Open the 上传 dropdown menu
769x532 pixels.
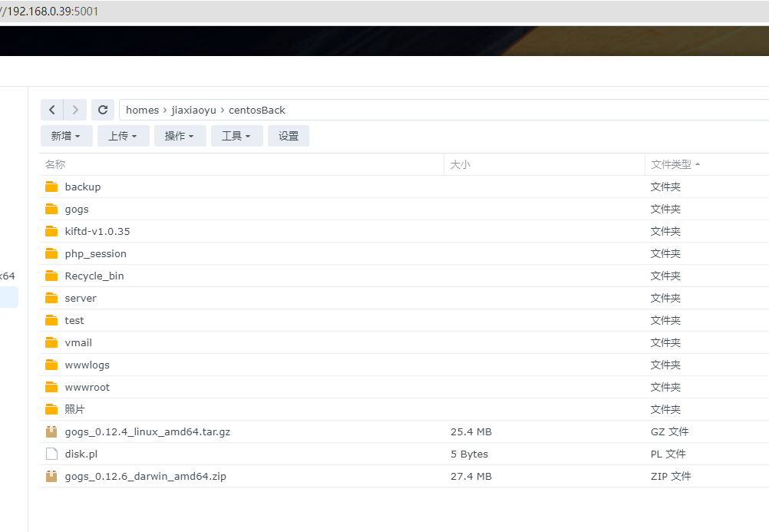coord(123,136)
